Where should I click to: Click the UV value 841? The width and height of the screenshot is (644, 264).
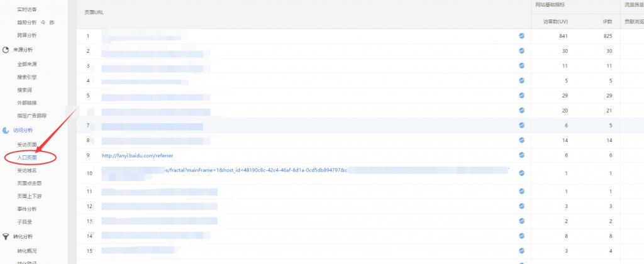coord(563,36)
